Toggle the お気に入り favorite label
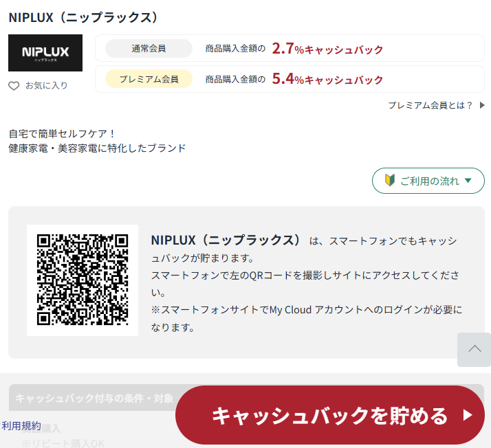 coord(46,86)
